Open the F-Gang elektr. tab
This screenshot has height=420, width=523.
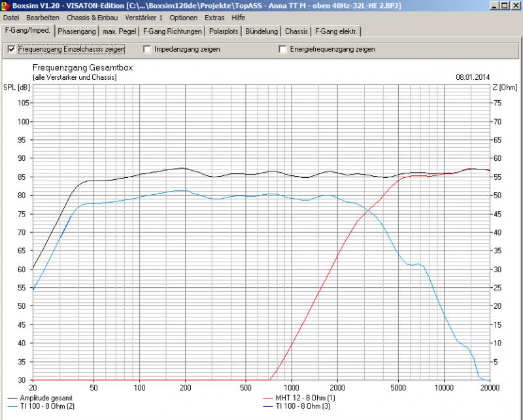click(x=336, y=31)
